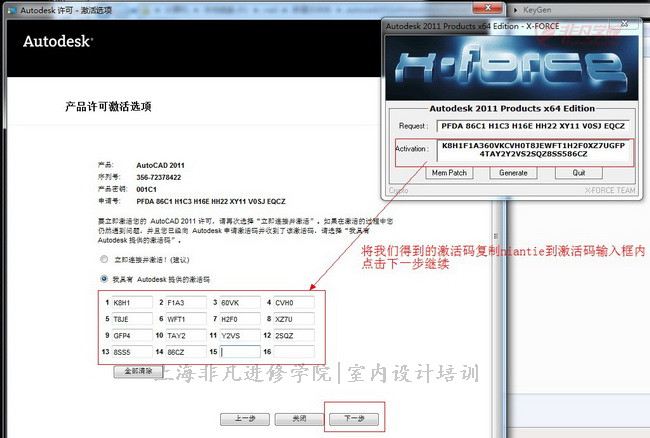Image resolution: width=650 pixels, height=438 pixels.
Task: Click activation code field 13 containing 8SS5
Action: click(x=132, y=352)
